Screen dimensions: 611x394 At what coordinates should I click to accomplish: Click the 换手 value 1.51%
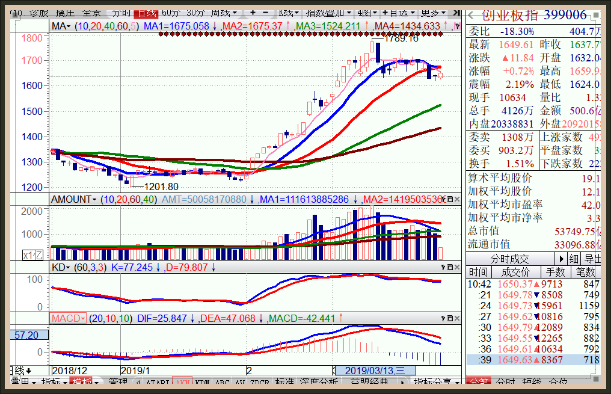pyautogui.click(x=519, y=164)
